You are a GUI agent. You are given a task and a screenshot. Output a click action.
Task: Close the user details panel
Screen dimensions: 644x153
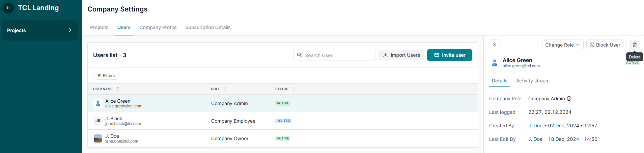pos(495,45)
